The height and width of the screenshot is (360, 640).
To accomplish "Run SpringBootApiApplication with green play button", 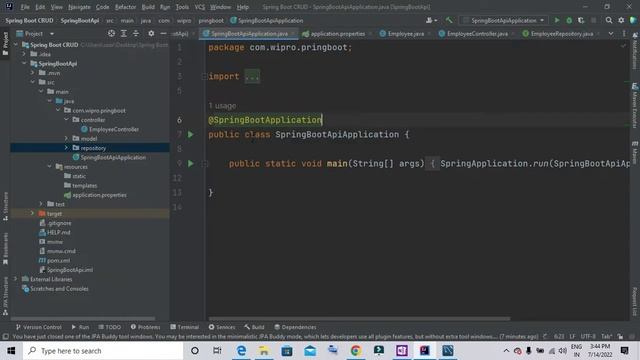I will (557, 20).
